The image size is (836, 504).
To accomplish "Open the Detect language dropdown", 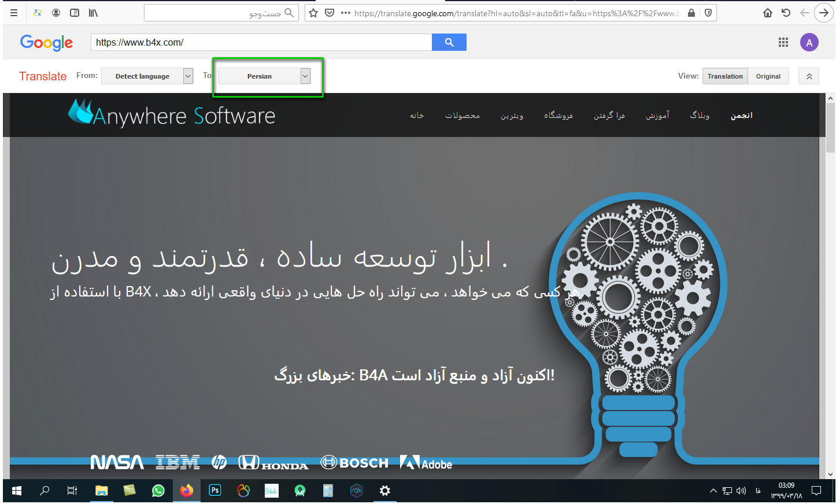I will (x=147, y=76).
